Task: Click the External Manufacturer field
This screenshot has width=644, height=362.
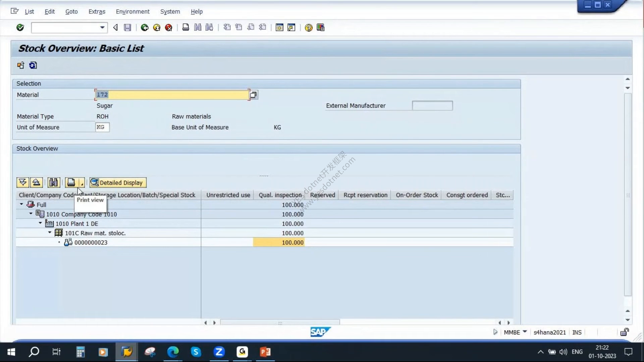Action: pyautogui.click(x=432, y=106)
